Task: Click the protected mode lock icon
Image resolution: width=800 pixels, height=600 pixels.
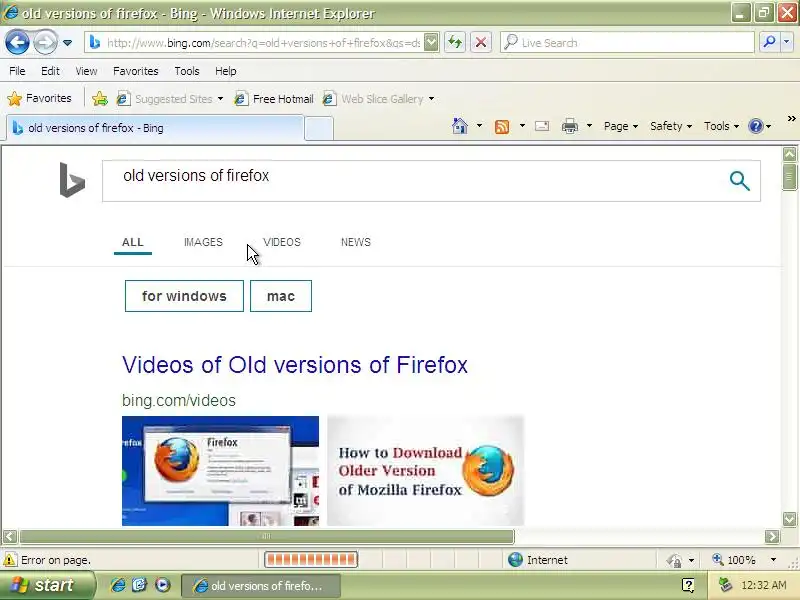Action: pyautogui.click(x=674, y=560)
